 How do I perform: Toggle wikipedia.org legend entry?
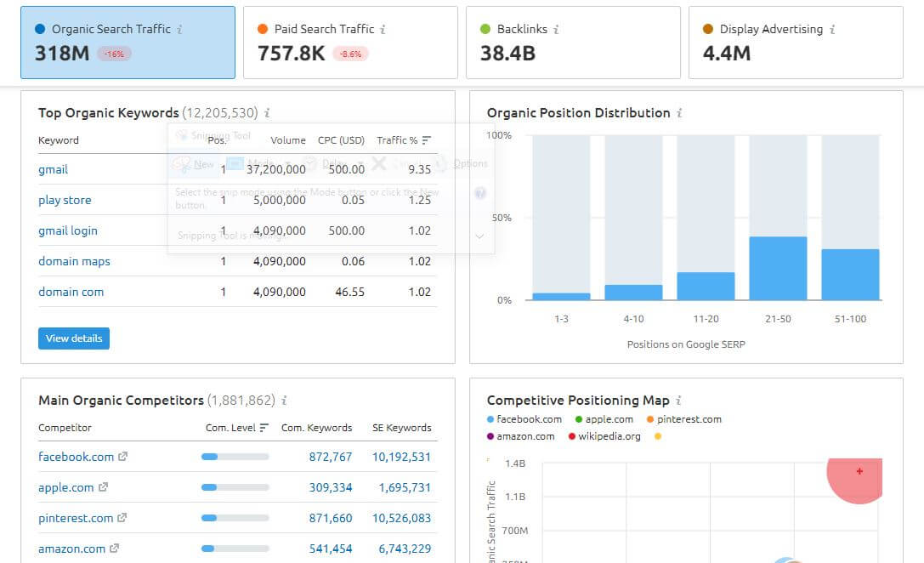coord(604,436)
